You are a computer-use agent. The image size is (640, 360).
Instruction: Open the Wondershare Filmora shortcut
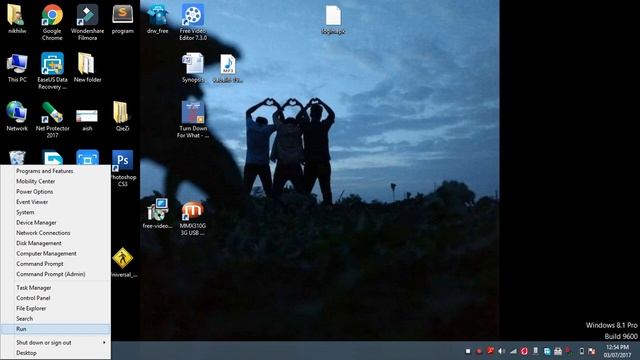tap(87, 22)
